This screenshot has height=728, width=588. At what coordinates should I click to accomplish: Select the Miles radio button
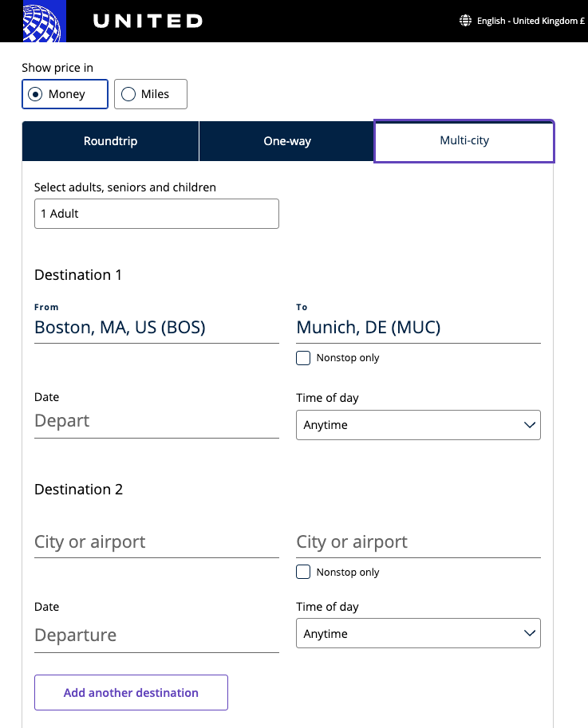(128, 93)
